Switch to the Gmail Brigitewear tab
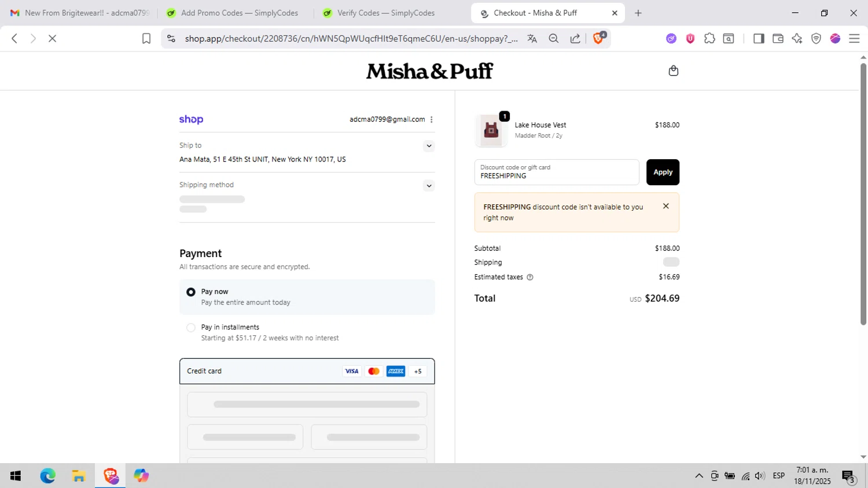 click(80, 13)
